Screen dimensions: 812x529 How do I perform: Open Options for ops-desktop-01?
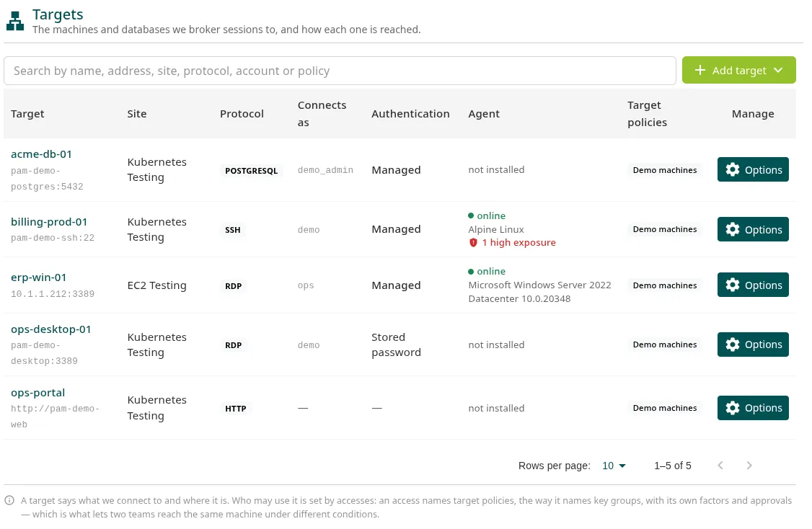[753, 344]
